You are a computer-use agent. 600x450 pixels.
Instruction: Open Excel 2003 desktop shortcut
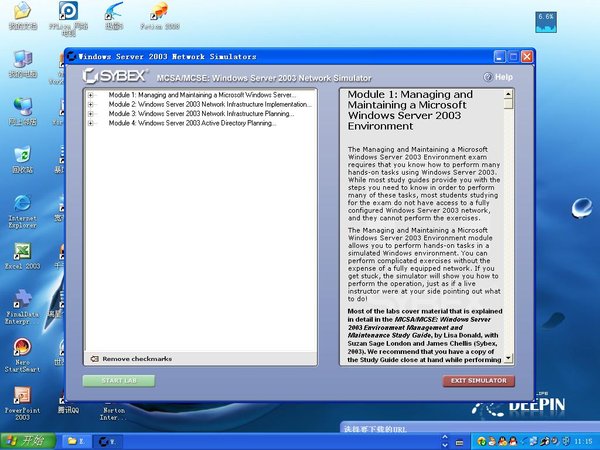(x=23, y=256)
